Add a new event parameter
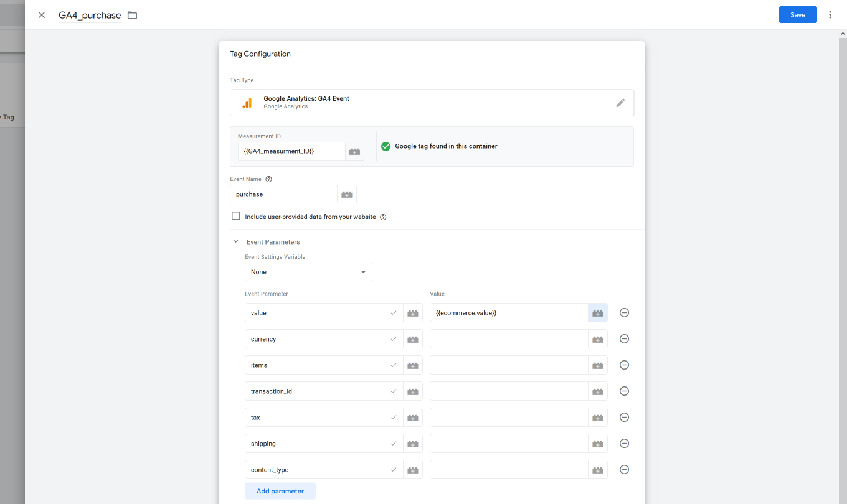Image resolution: width=847 pixels, height=504 pixels. [x=280, y=491]
